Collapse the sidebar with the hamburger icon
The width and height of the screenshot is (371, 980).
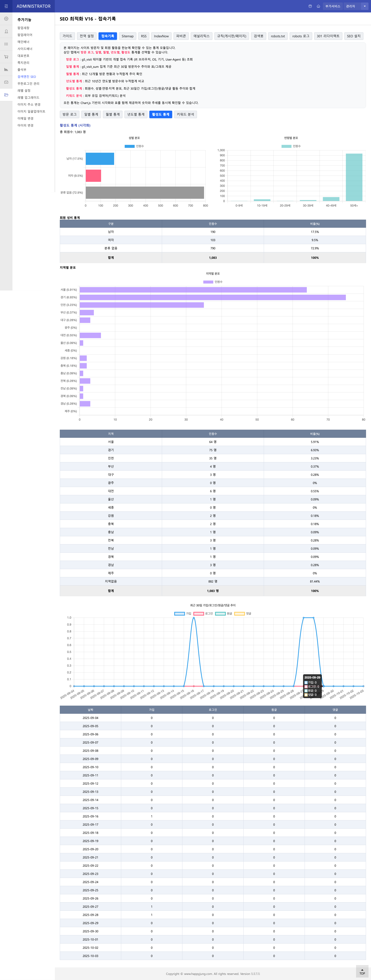(x=6, y=6)
